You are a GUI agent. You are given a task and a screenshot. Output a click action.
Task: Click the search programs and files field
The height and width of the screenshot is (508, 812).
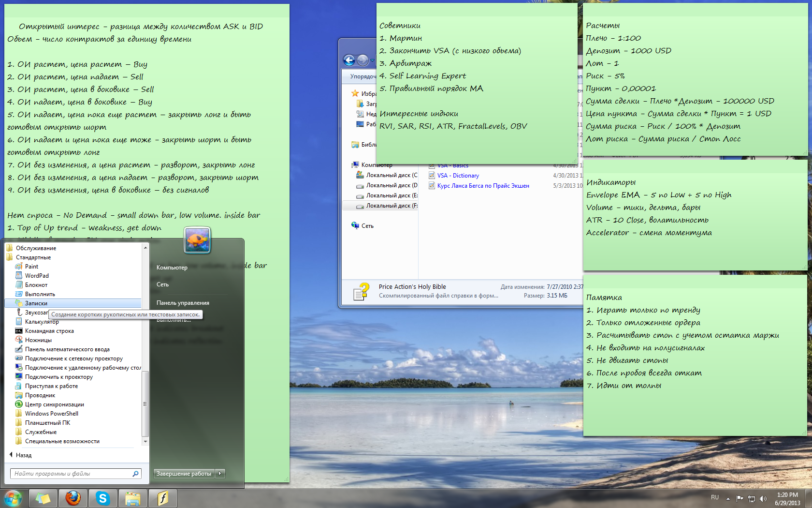[76, 474]
